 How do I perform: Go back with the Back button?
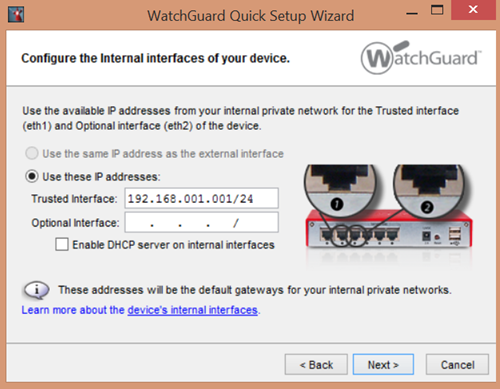point(316,364)
